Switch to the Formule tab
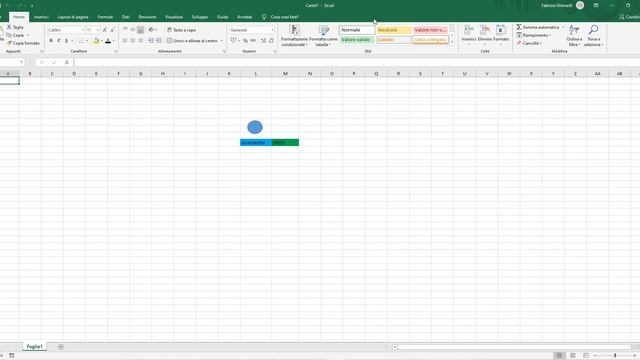The height and width of the screenshot is (360, 640). point(105,17)
